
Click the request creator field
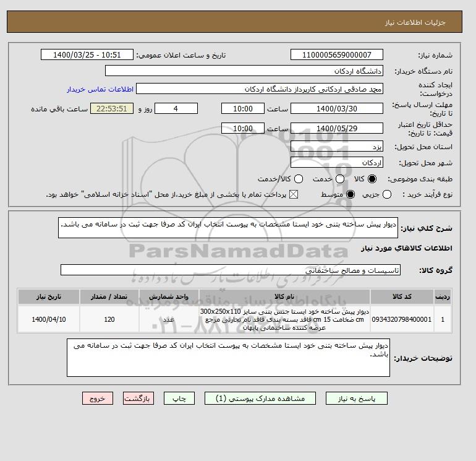(260, 89)
